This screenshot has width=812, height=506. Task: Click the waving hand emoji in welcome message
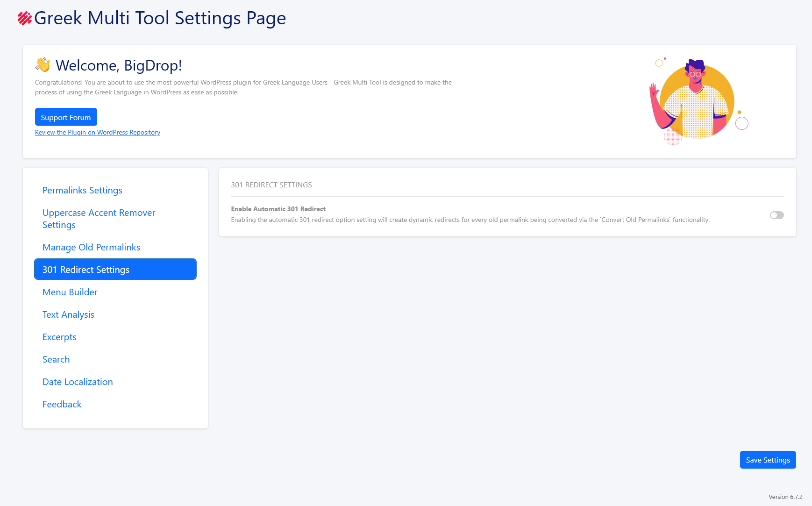click(x=43, y=65)
